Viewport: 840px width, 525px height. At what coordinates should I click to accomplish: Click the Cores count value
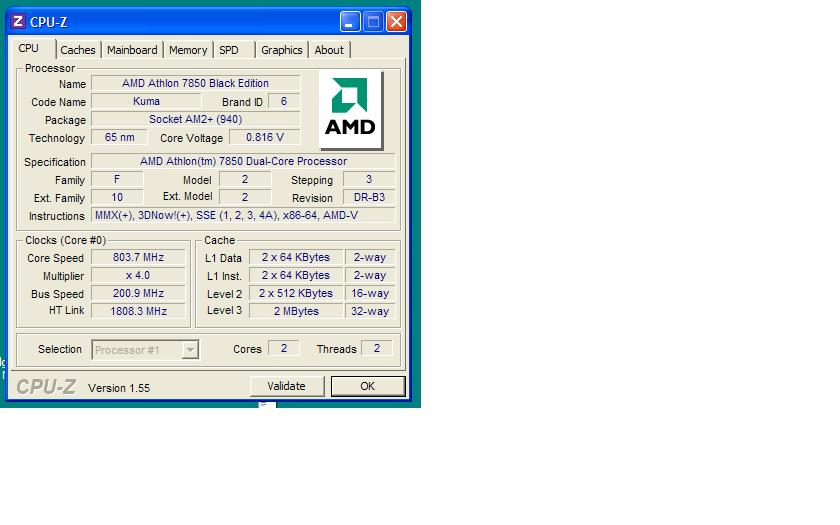pyautogui.click(x=283, y=348)
